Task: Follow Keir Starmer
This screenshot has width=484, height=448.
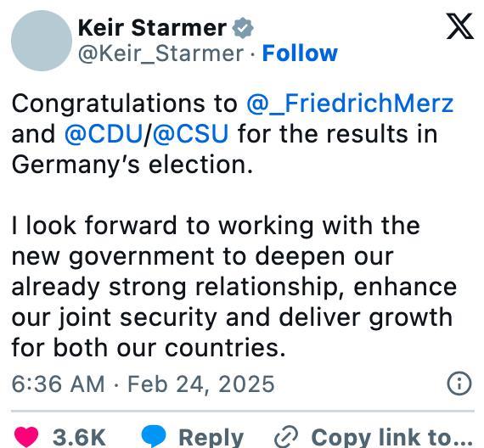Action: [300, 53]
